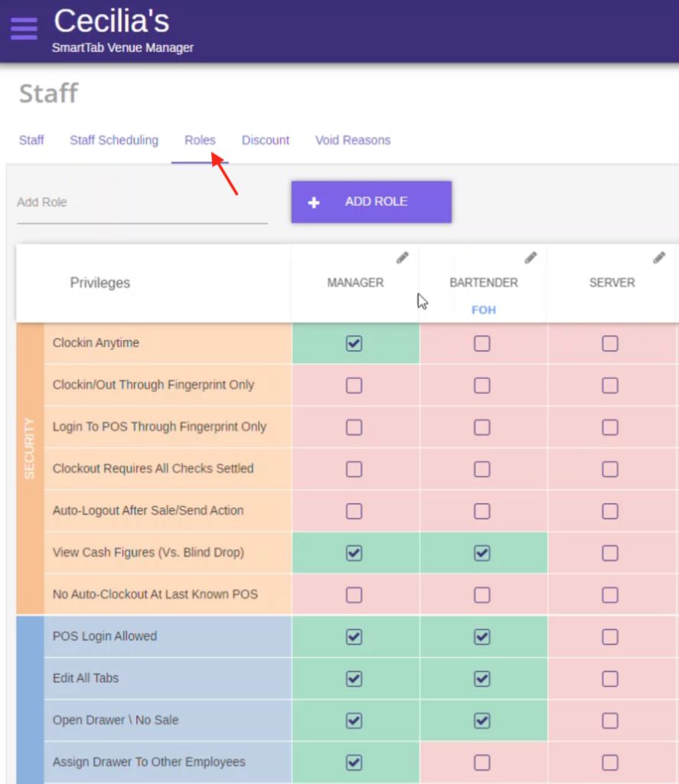Click the pencil icon above Manager column
The image size is (679, 784).
coord(403,258)
